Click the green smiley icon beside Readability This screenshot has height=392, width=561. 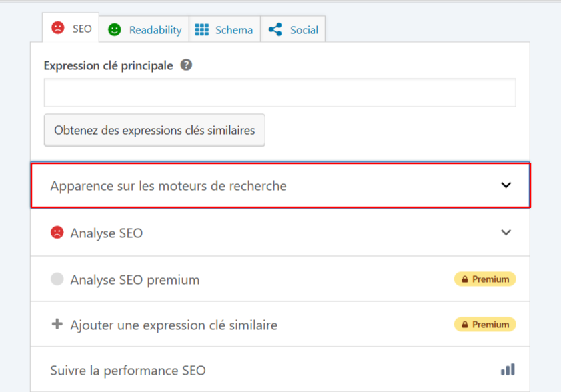116,29
